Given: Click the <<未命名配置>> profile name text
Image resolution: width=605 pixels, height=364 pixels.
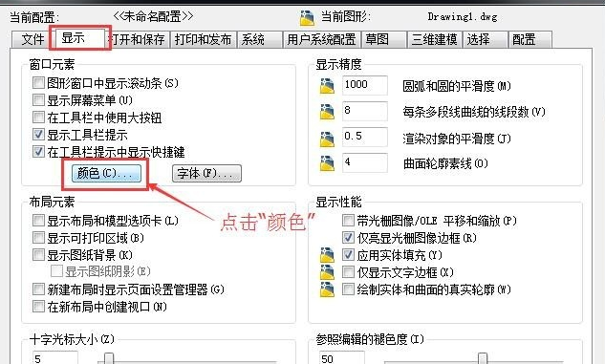Looking at the screenshot, I should pyautogui.click(x=153, y=16).
